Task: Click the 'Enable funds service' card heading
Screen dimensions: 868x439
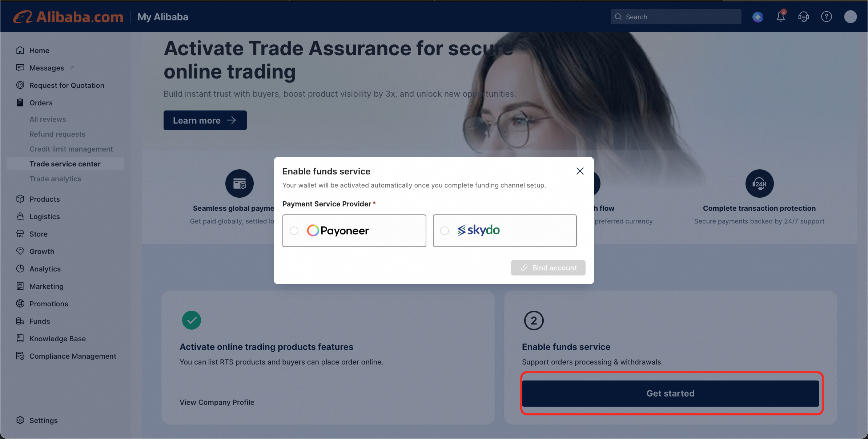Action: coord(566,347)
